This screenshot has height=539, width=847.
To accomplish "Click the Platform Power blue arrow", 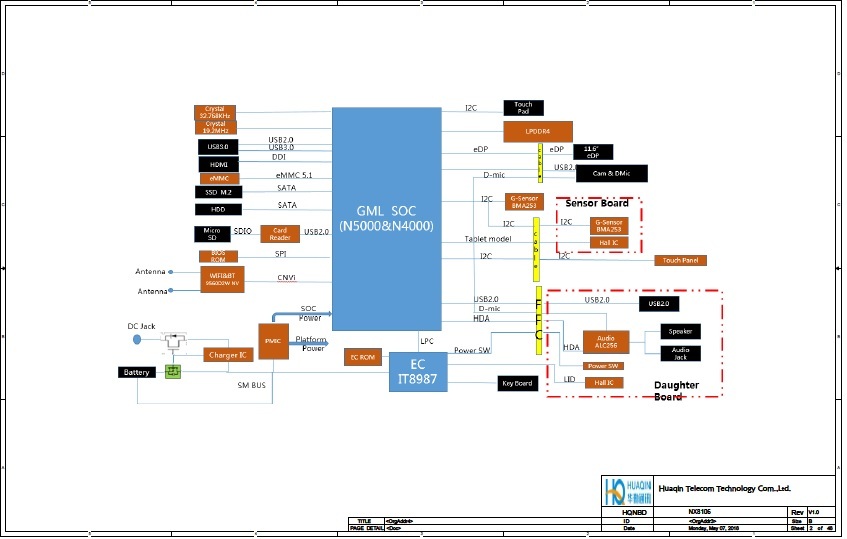I will (311, 343).
